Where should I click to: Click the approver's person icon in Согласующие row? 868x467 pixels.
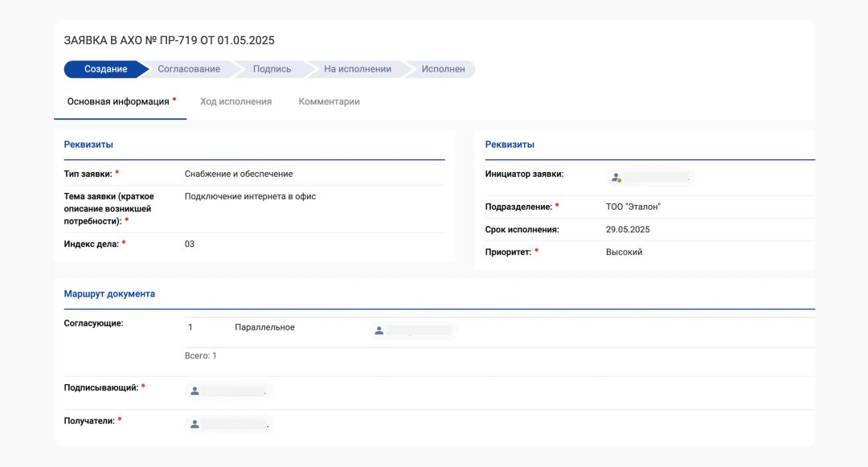point(379,330)
